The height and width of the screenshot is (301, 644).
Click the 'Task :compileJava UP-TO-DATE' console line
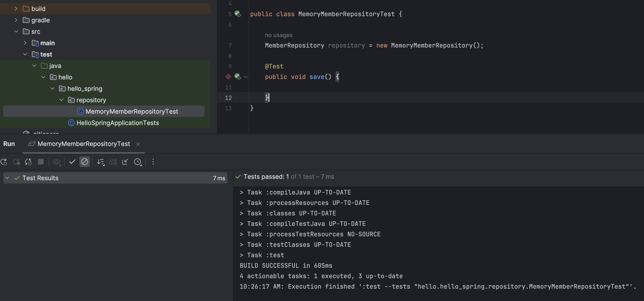pos(295,193)
